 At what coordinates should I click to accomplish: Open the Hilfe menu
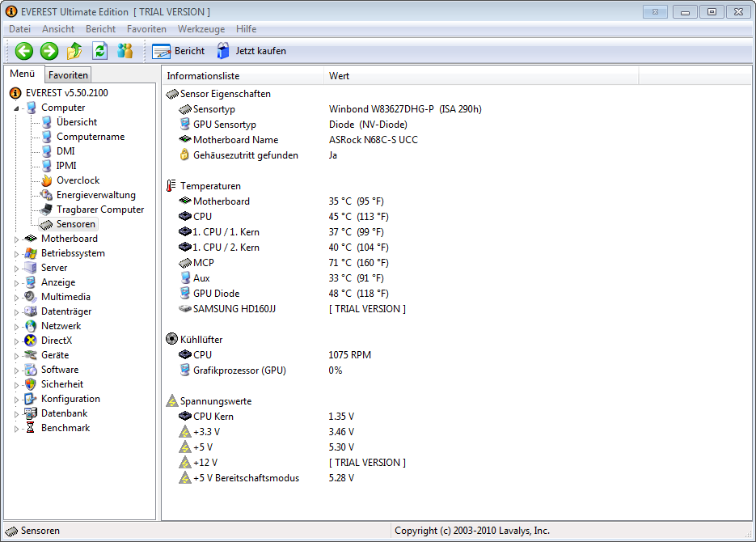click(x=247, y=29)
